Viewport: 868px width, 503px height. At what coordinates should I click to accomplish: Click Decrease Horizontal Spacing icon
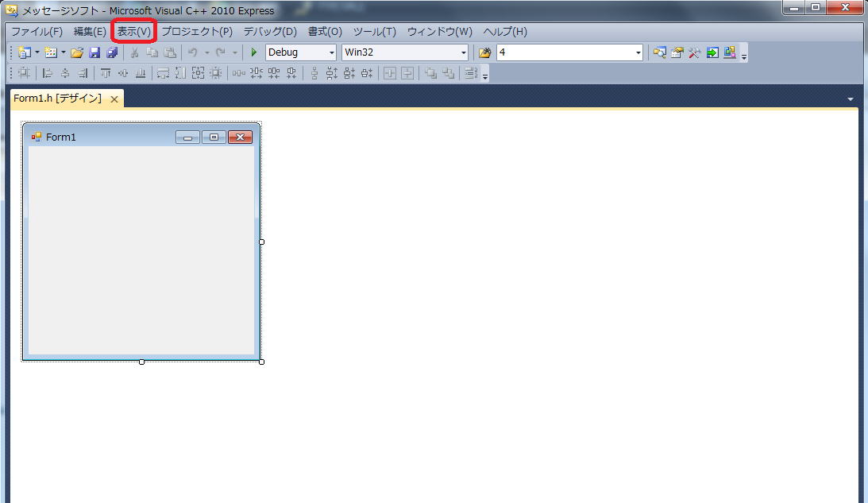(274, 73)
